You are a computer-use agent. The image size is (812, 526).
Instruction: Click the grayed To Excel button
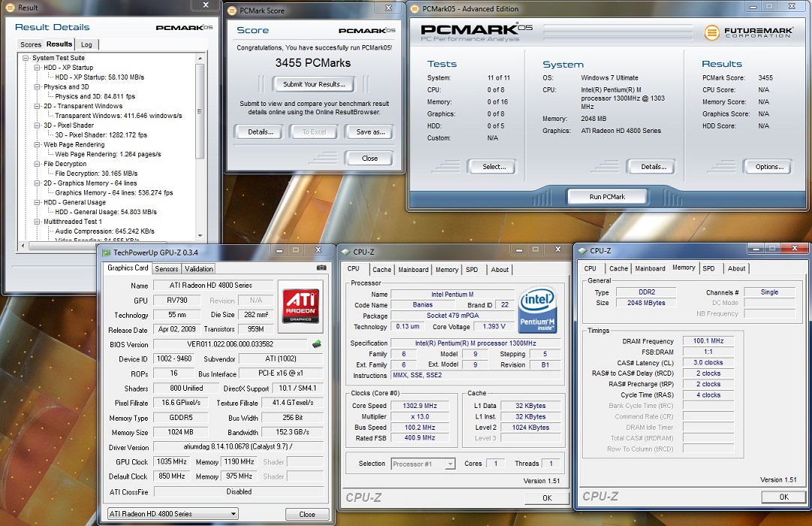[x=314, y=131]
